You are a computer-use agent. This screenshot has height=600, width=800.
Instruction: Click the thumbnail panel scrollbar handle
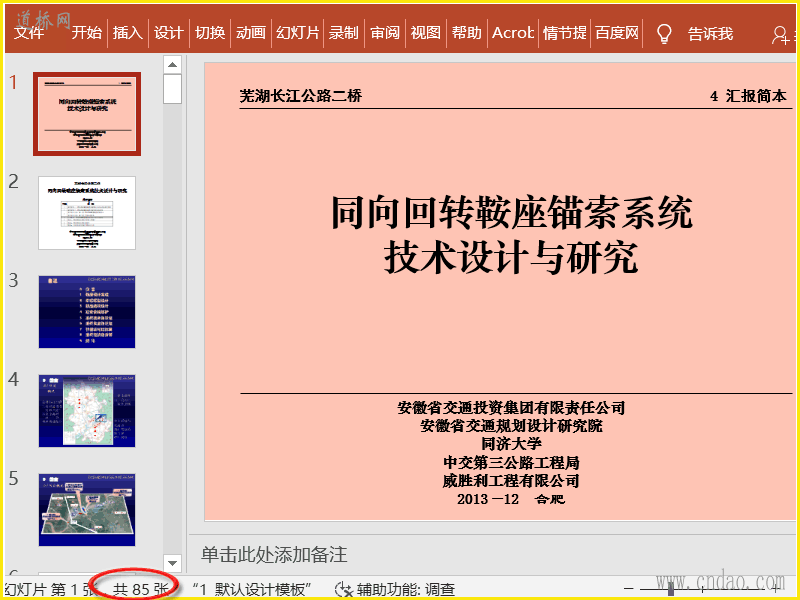(172, 89)
